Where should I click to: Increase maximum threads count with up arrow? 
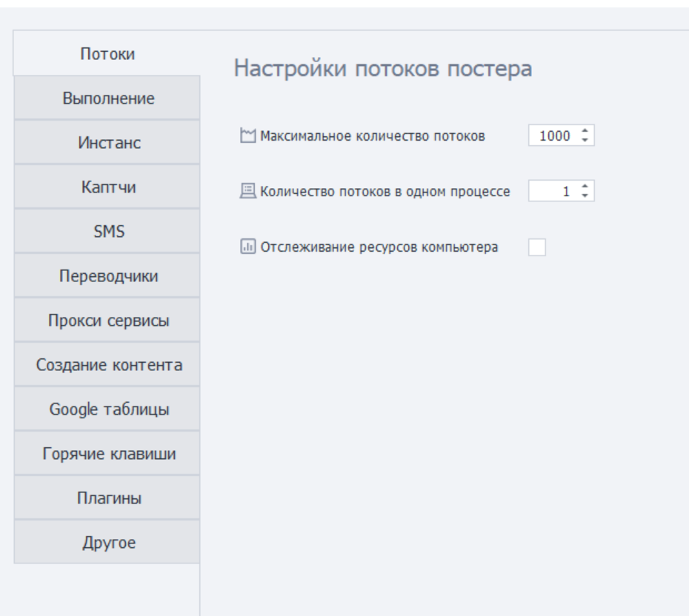(x=585, y=130)
